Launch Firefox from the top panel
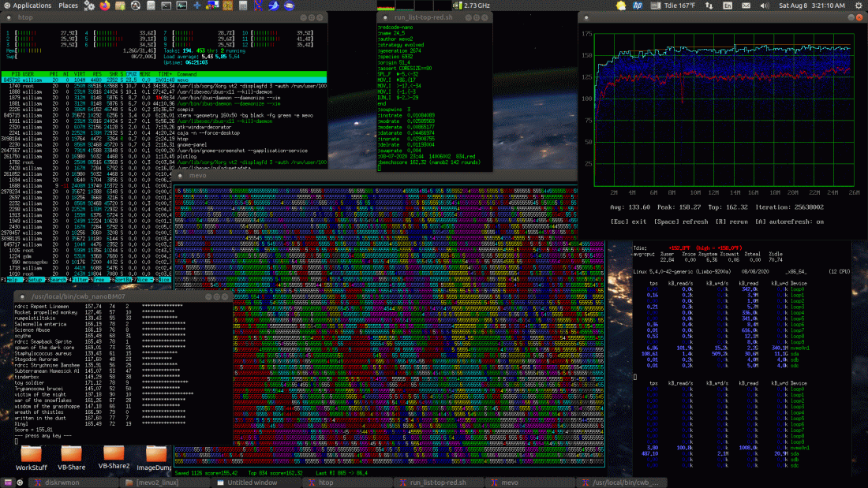The height and width of the screenshot is (488, 868). (x=105, y=6)
